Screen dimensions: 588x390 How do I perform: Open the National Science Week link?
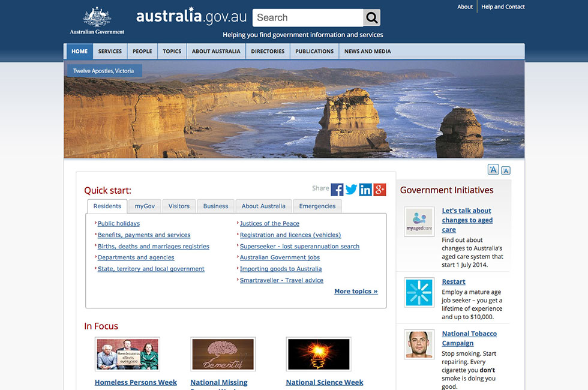(325, 383)
